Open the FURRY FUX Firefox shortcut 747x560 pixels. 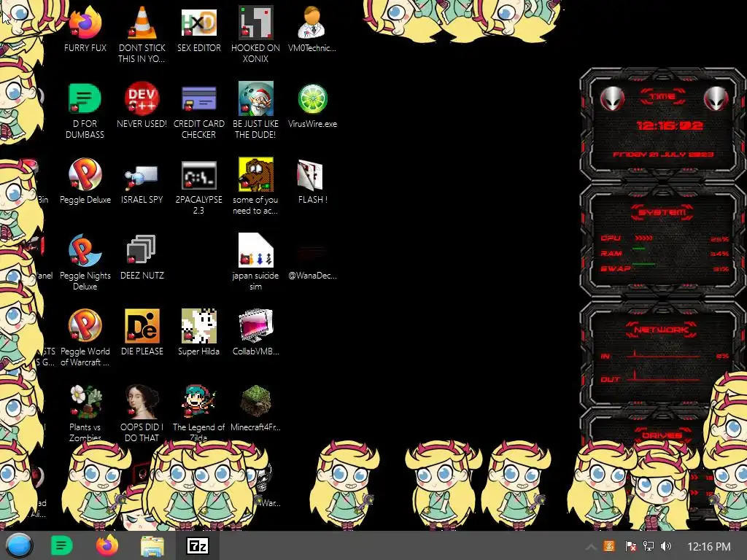pos(85,23)
